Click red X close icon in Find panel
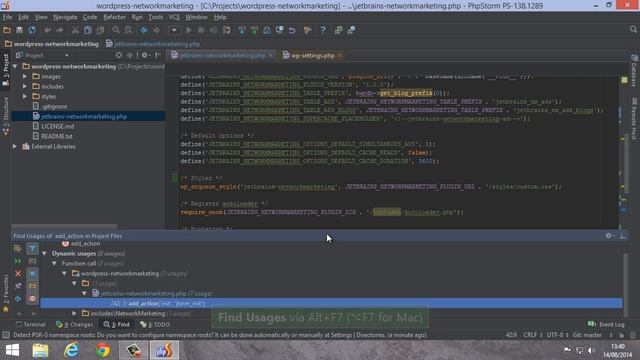 [x=18, y=273]
